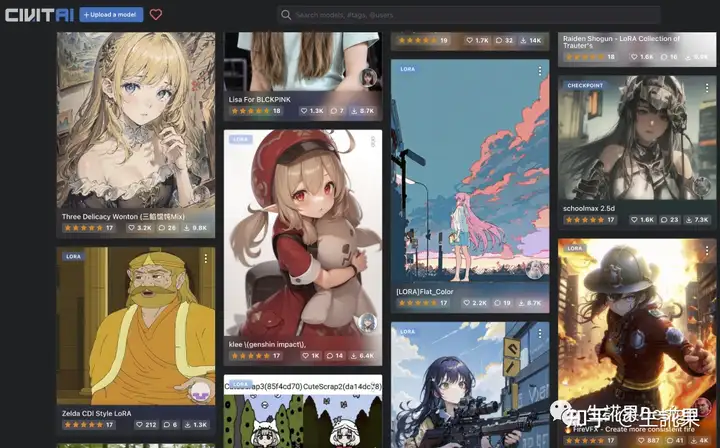Click 212 likes heart on Zelda CDI card
720x448 pixels.
click(146, 425)
